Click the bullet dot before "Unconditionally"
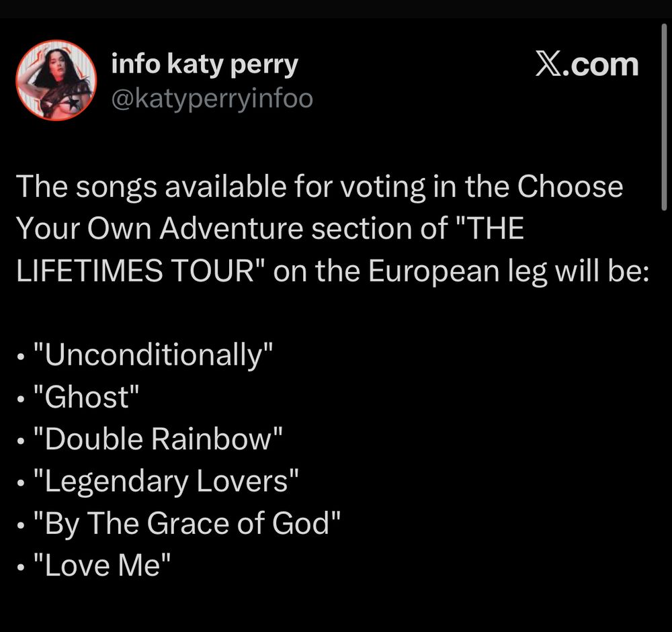This screenshot has width=672, height=632. (20, 357)
